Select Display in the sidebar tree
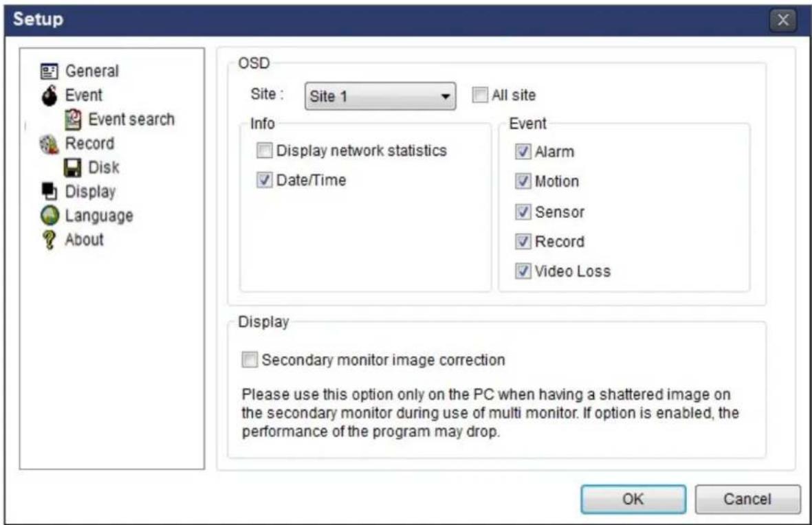The width and height of the screenshot is (812, 525). 90,192
